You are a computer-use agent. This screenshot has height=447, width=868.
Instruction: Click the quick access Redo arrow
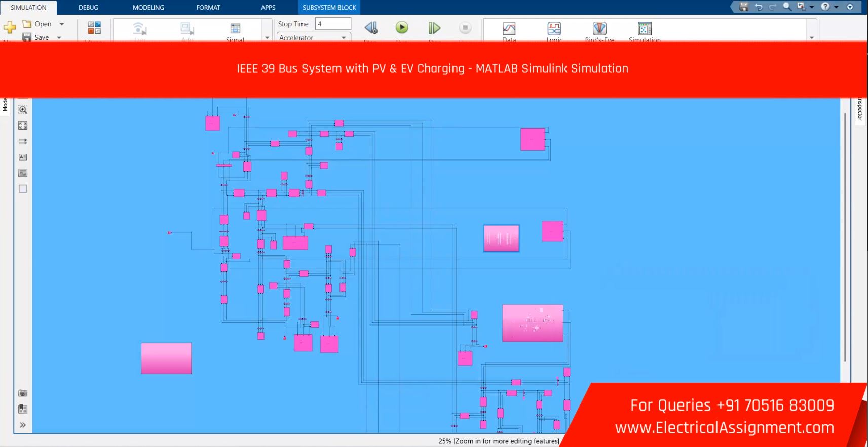(773, 7)
